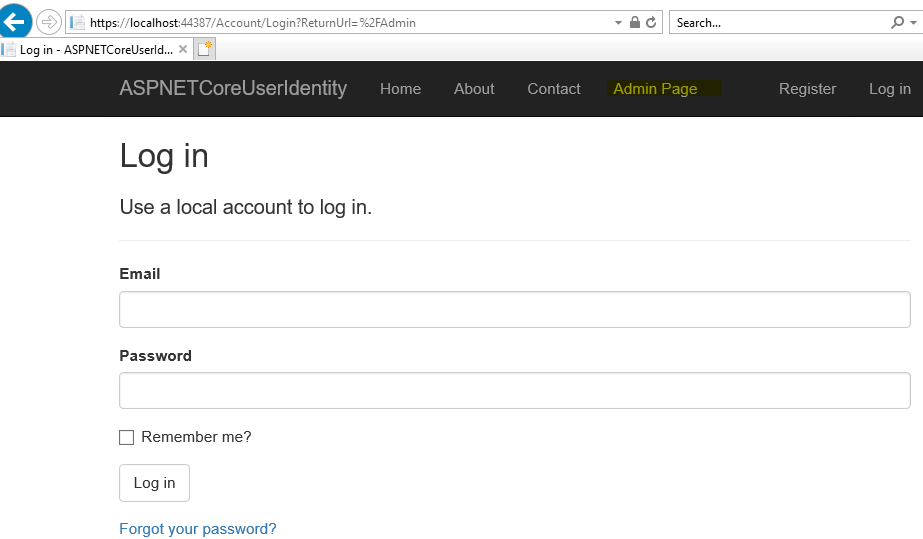This screenshot has height=539, width=923.
Task: Click the security lock icon
Action: pyautogui.click(x=635, y=22)
